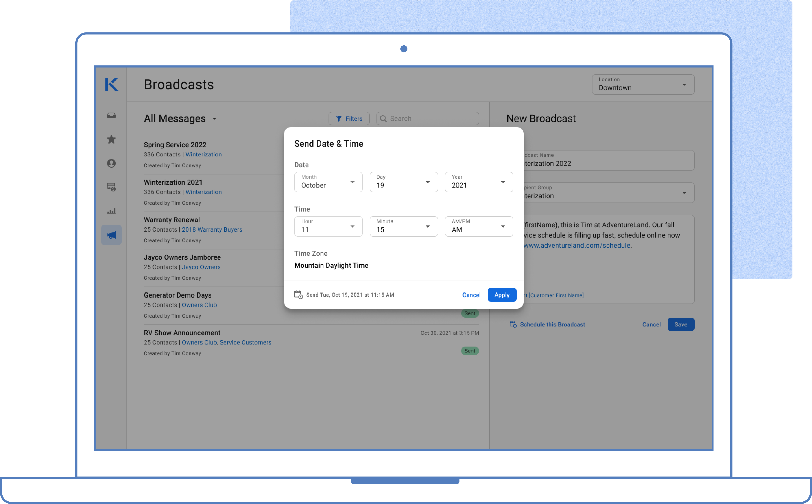Click Schedule this Broadcast
812x504 pixels.
coord(552,324)
